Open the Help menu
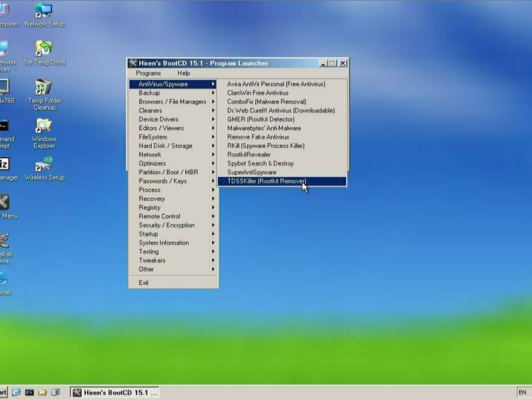 pos(184,73)
